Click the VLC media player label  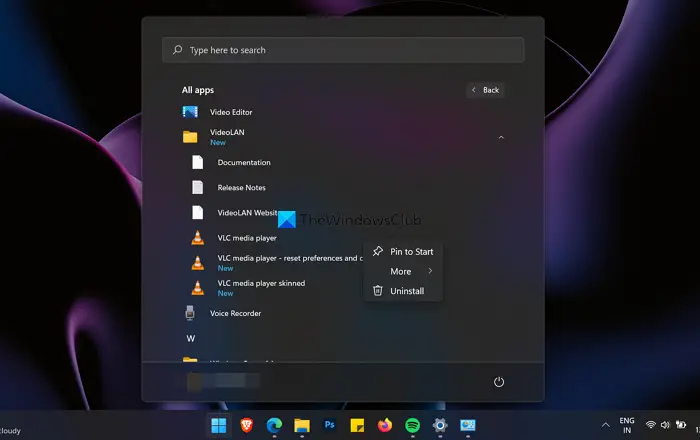(x=247, y=238)
